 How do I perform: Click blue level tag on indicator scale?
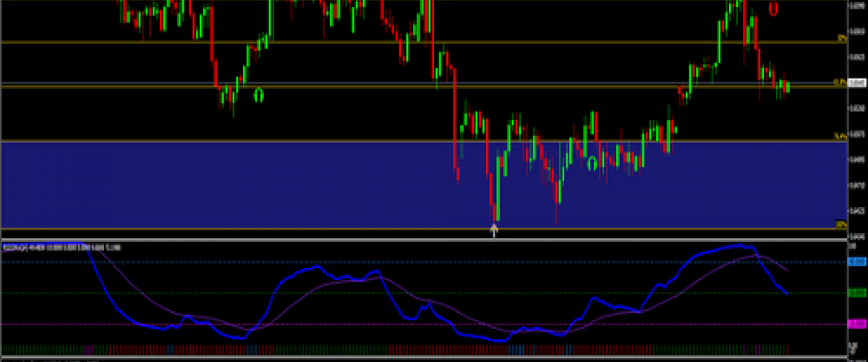click(857, 262)
